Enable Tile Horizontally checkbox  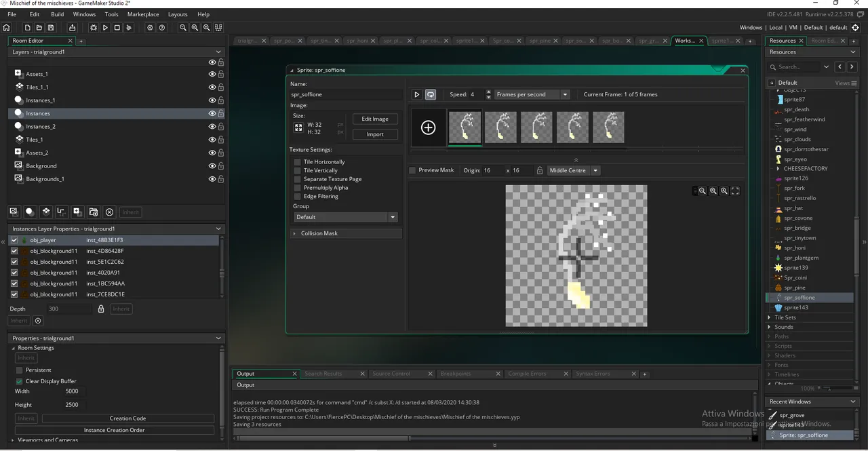297,162
